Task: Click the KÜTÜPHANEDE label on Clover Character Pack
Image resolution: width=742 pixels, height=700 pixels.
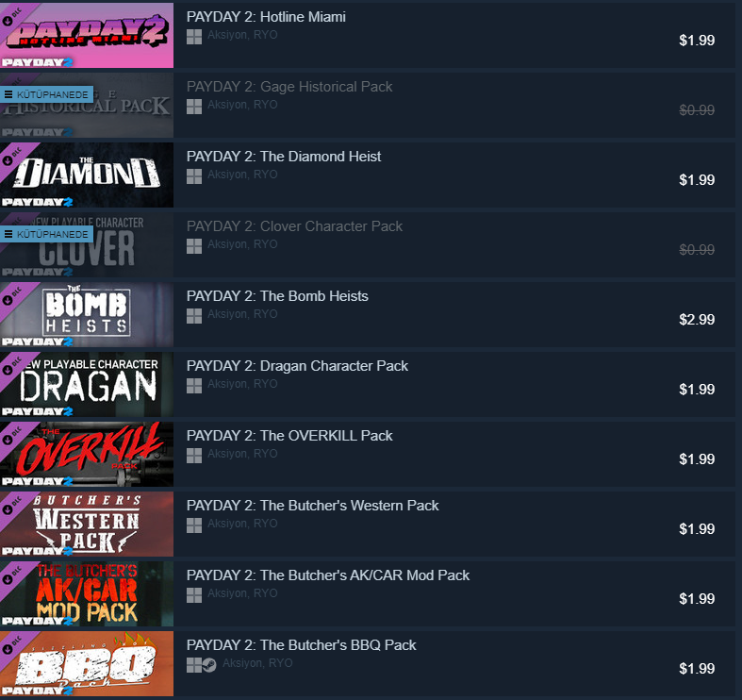Action: (x=46, y=235)
